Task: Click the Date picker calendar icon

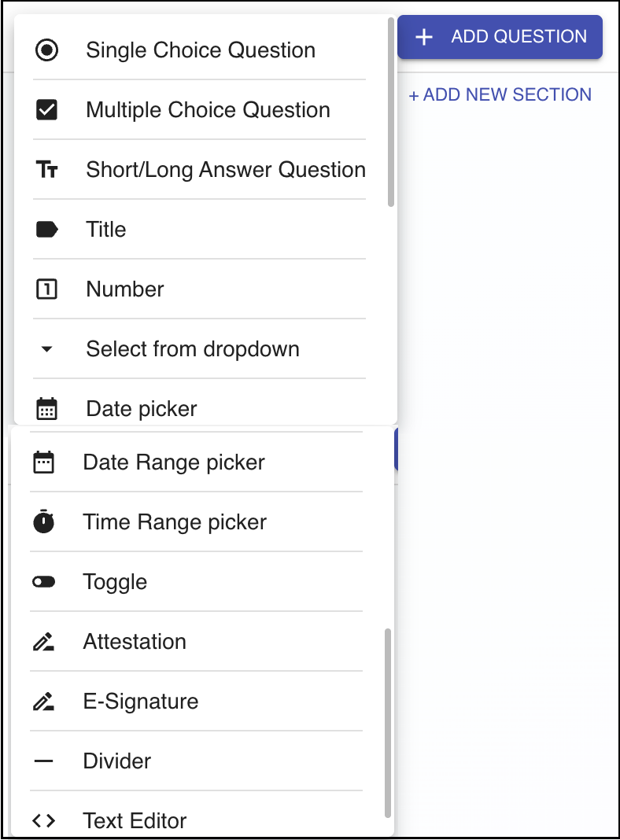Action: tap(47, 409)
